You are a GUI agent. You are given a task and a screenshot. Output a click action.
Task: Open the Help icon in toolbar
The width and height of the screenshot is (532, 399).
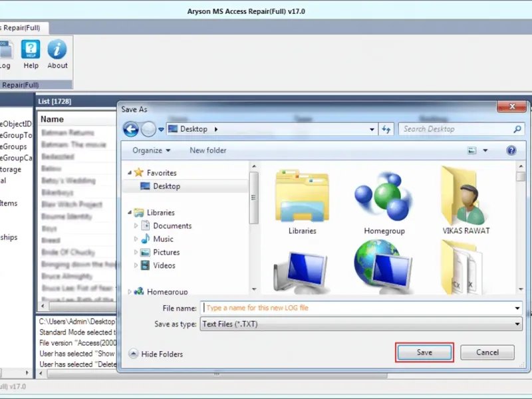(31, 55)
